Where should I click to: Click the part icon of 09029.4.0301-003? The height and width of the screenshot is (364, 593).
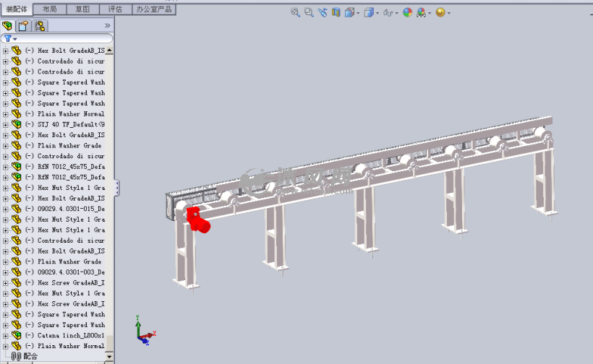pyautogui.click(x=16, y=272)
